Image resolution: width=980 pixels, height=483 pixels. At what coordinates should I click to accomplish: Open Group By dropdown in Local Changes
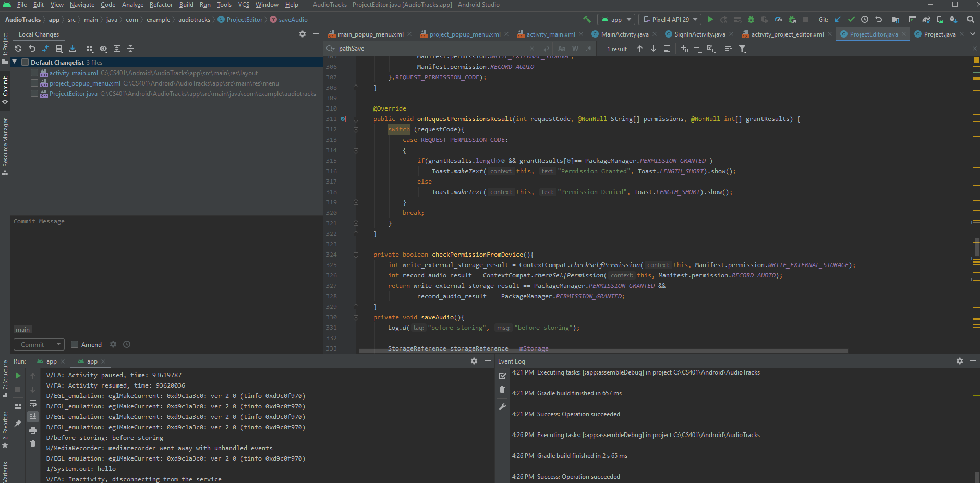point(90,49)
